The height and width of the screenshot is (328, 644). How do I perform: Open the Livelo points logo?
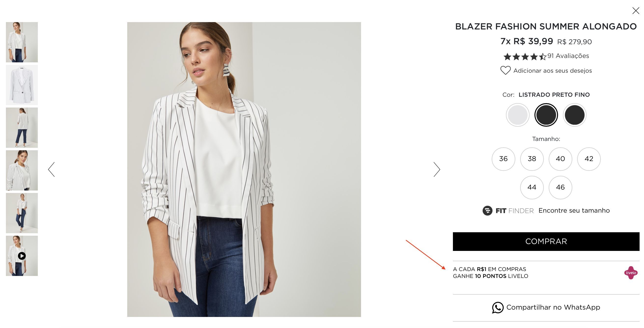pos(631,273)
